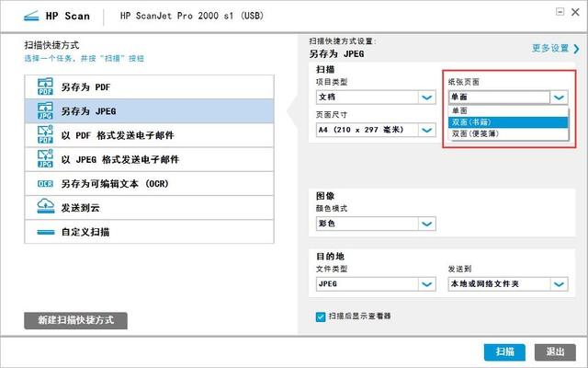This screenshot has width=588, height=368.
Task: Click the PDF email icon for 以 PDF 格式发送电子邮件
Action: (45, 135)
